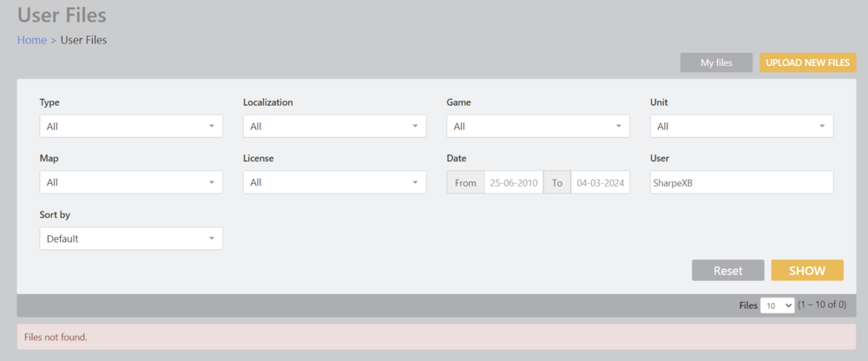Click the Files not found message
This screenshot has width=868, height=361.
pos(56,337)
